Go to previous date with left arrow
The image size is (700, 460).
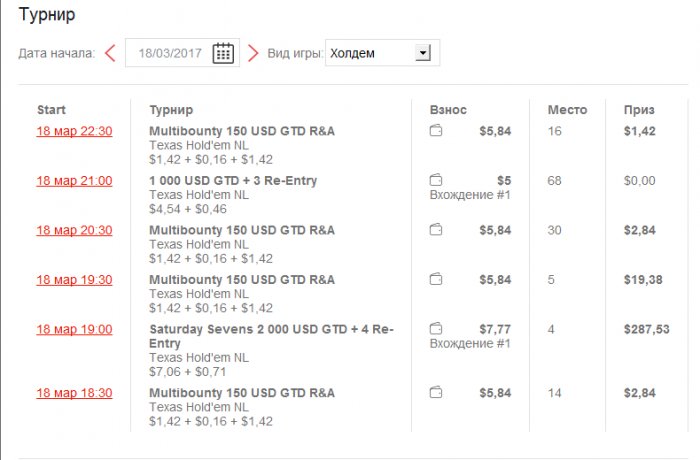110,53
